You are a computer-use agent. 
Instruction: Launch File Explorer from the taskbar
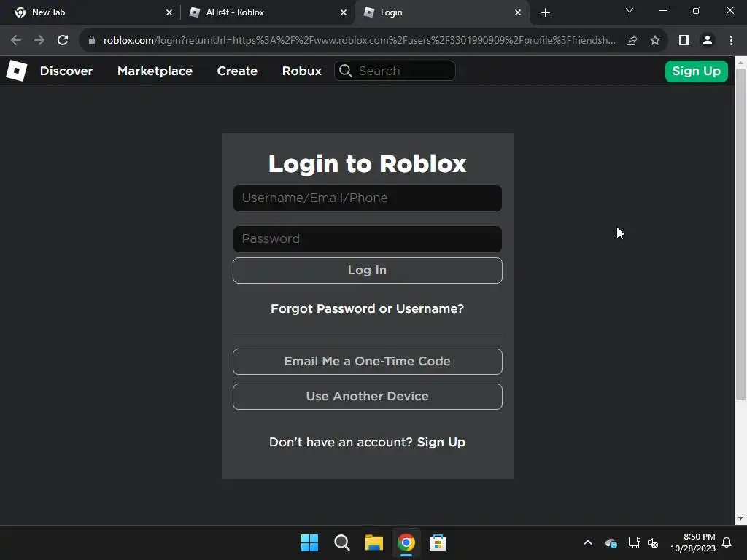(x=374, y=542)
